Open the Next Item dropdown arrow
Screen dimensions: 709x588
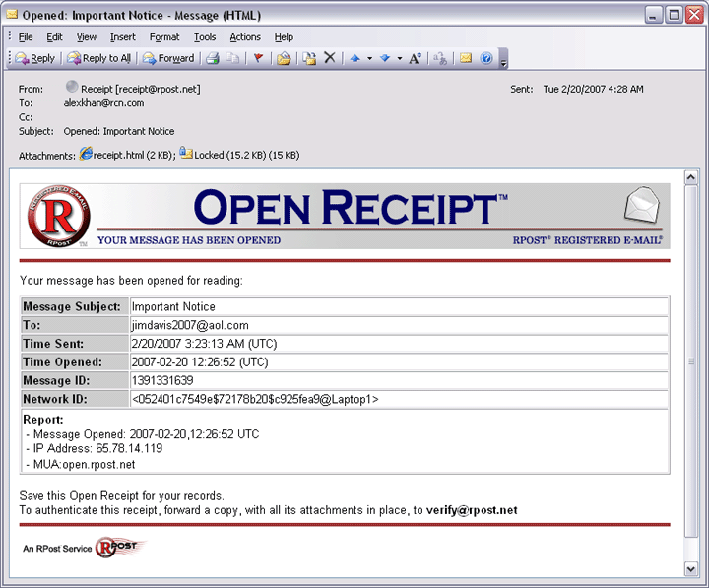[x=399, y=58]
